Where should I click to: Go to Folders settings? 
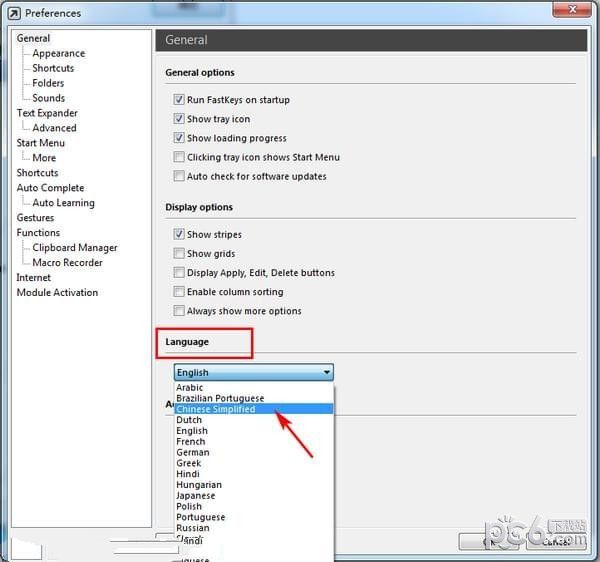pyautogui.click(x=48, y=83)
